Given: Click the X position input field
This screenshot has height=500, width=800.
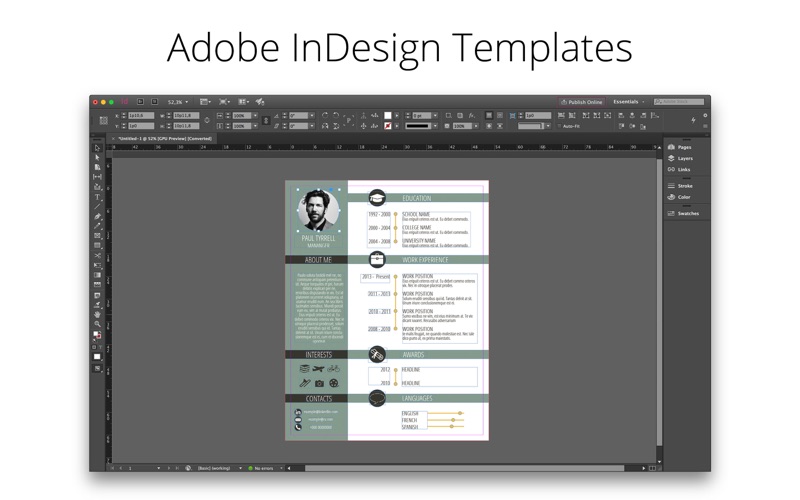Looking at the screenshot, I should point(140,116).
